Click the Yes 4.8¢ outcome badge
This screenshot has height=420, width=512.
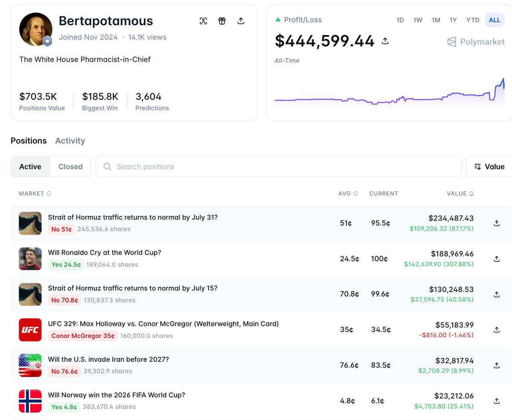coord(64,407)
